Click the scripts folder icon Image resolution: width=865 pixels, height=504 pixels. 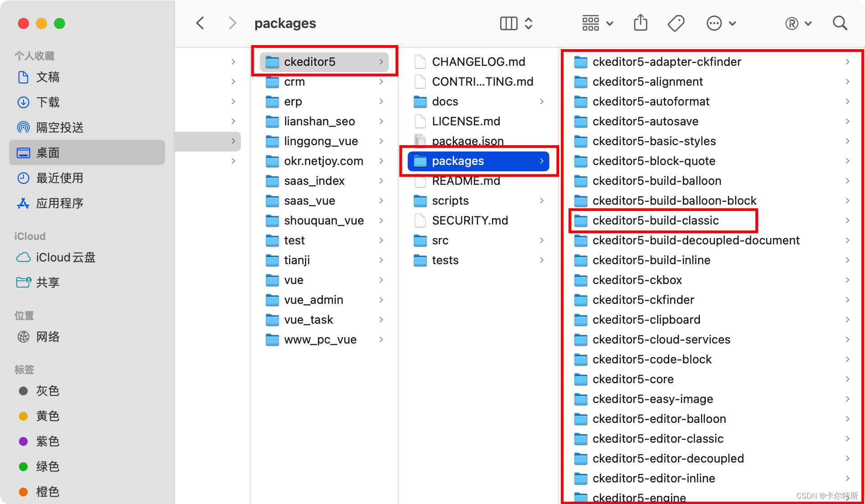[x=420, y=201]
